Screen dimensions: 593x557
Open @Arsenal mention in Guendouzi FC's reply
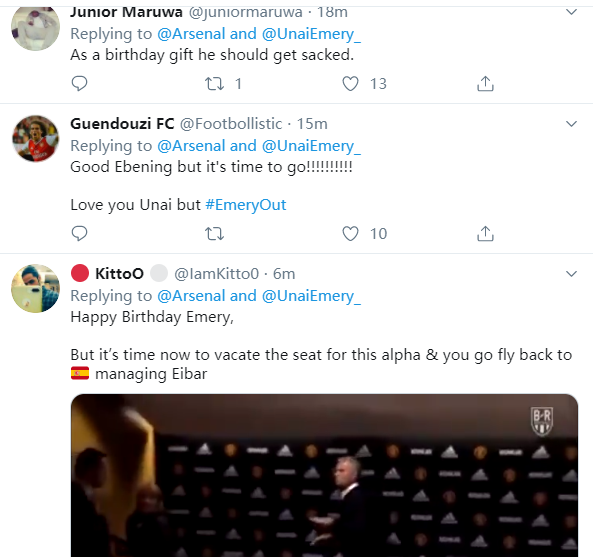coord(191,146)
